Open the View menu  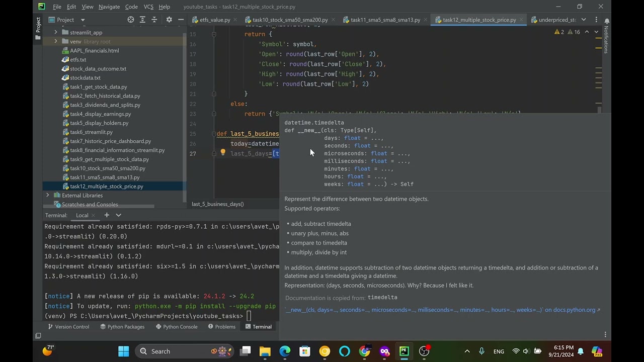pyautogui.click(x=88, y=7)
